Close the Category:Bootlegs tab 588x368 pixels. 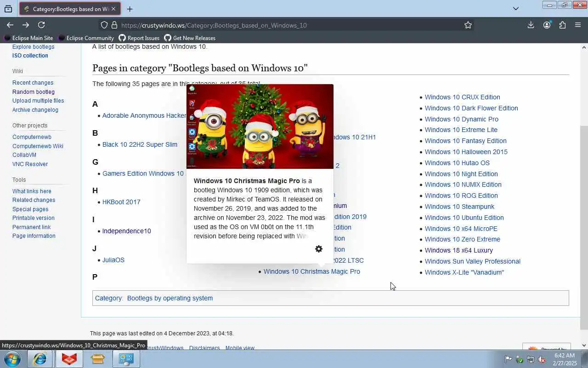[x=113, y=9]
